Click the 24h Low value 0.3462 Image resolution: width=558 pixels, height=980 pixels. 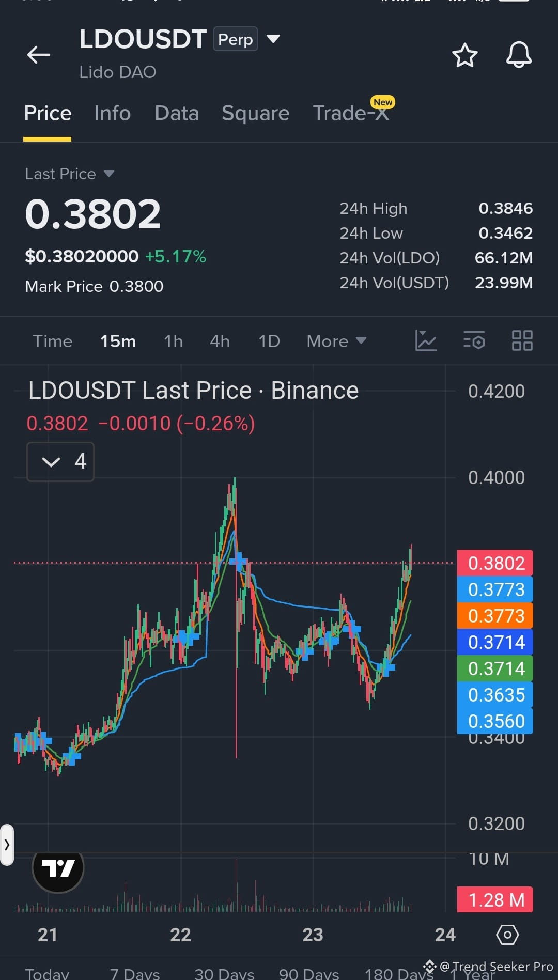(505, 233)
